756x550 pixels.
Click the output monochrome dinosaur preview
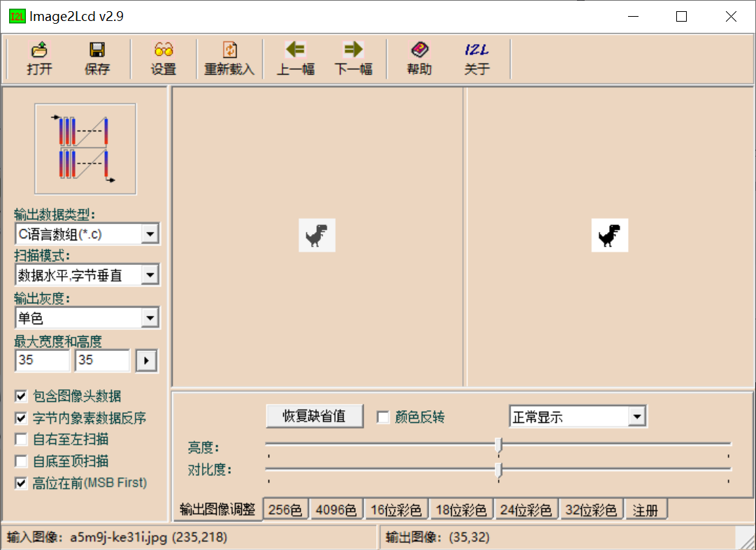click(x=609, y=235)
